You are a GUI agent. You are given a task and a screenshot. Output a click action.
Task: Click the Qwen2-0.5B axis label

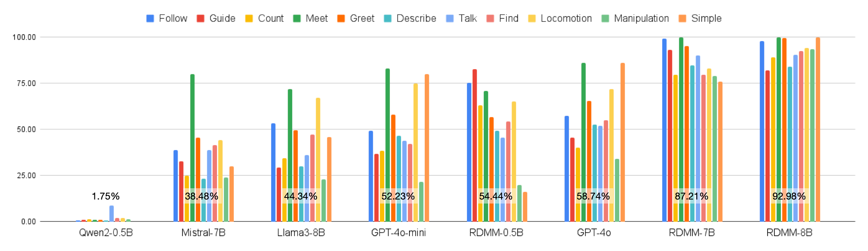[x=106, y=233]
